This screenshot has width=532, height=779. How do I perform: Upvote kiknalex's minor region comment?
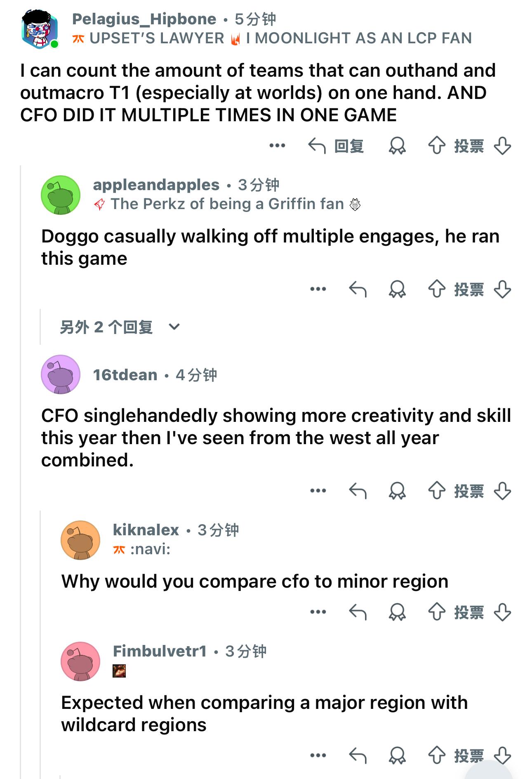coord(437,612)
